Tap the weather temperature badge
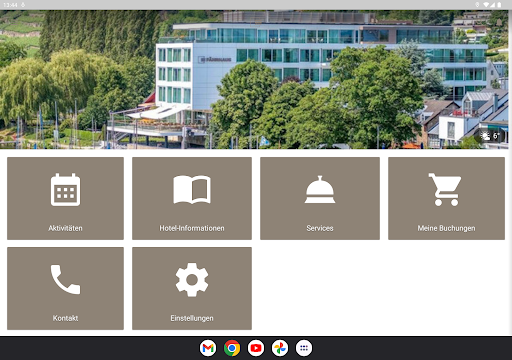Screen dimensions: 512x360 coord(491,136)
